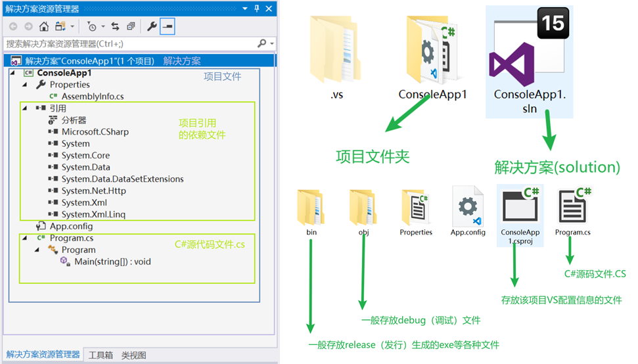The image size is (638, 364).
Task: Select the System.Data reference
Action: point(79,167)
